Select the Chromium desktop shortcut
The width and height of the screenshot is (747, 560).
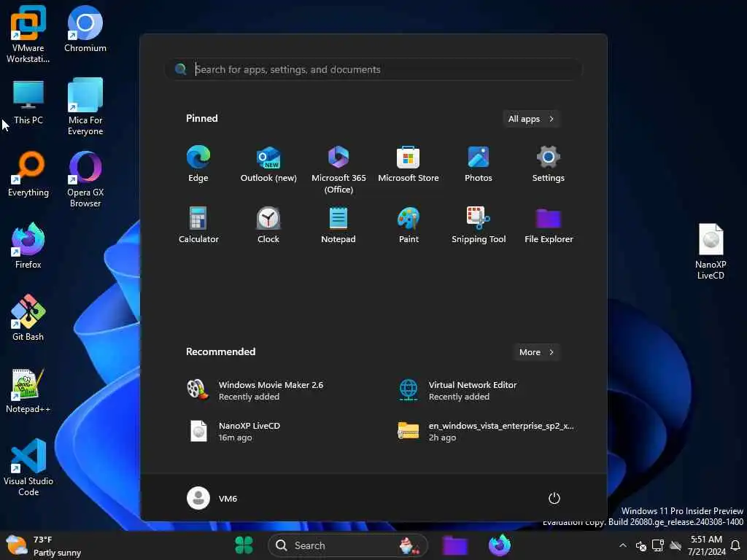coord(85,28)
